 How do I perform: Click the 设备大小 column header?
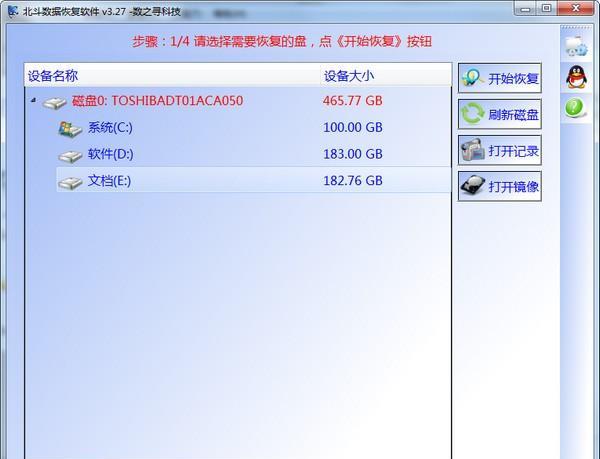[386, 75]
